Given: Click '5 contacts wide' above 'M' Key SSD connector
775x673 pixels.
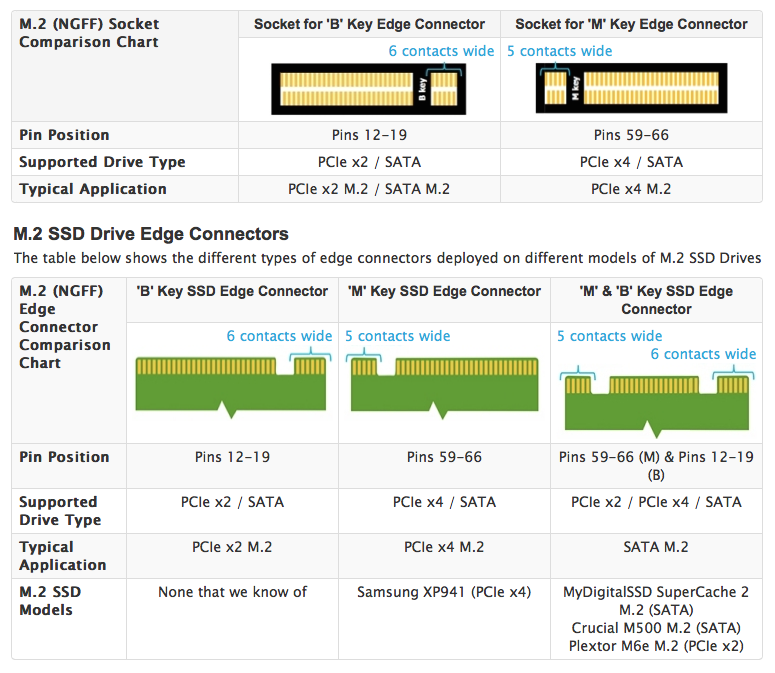Looking at the screenshot, I should point(397,336).
